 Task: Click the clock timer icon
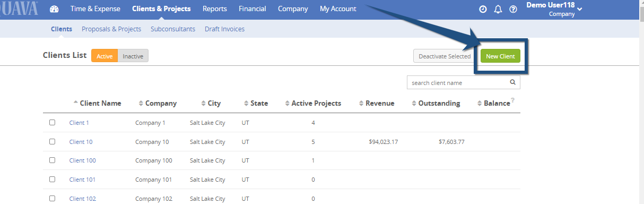[483, 9]
